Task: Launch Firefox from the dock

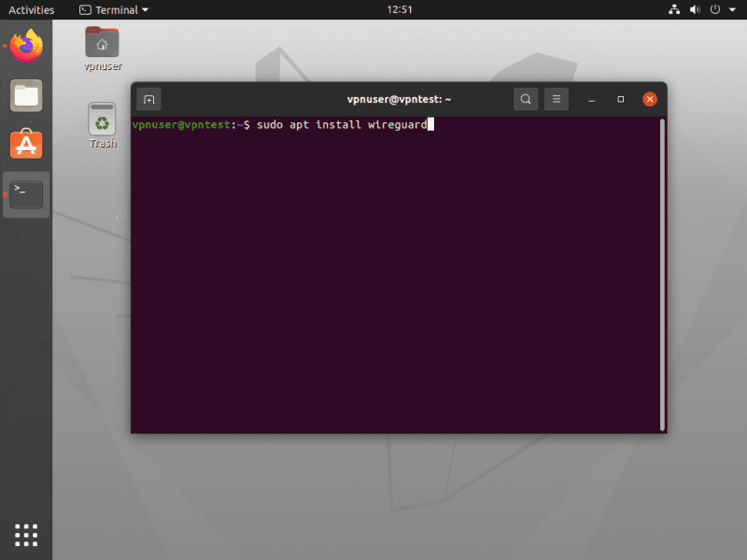Action: click(x=26, y=46)
